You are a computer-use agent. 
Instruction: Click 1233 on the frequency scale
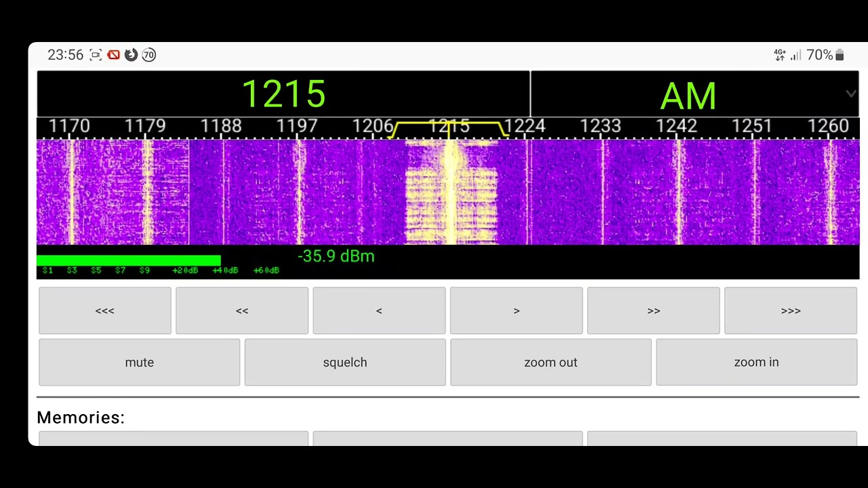pyautogui.click(x=601, y=127)
